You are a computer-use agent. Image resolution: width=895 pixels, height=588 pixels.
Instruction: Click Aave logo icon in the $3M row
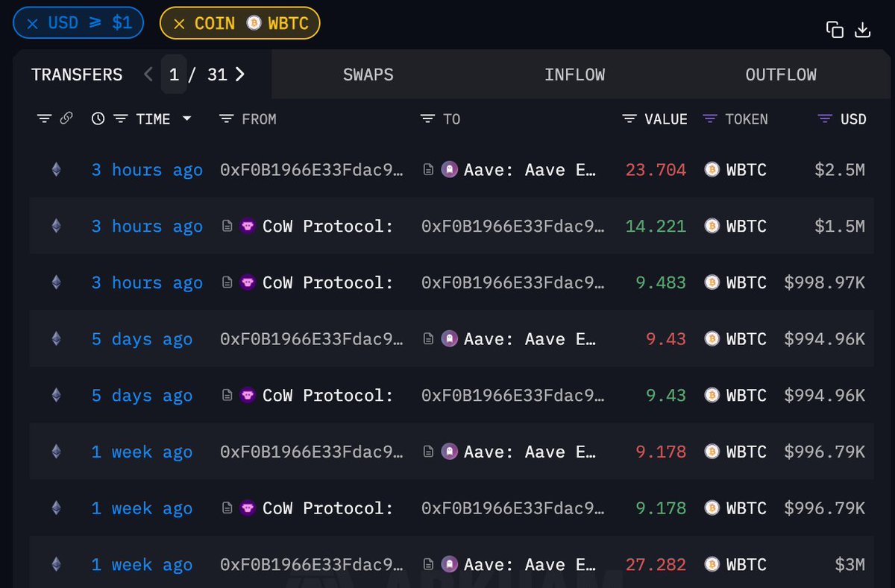[449, 565]
